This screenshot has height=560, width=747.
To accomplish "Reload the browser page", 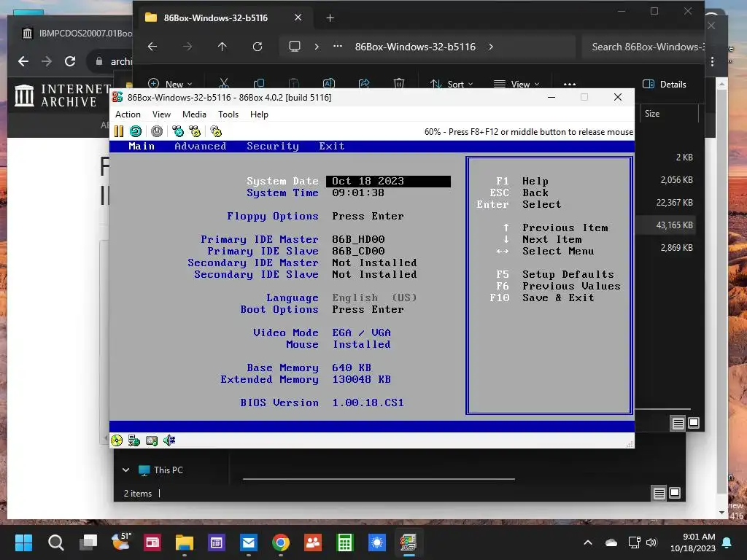I will [x=70, y=61].
